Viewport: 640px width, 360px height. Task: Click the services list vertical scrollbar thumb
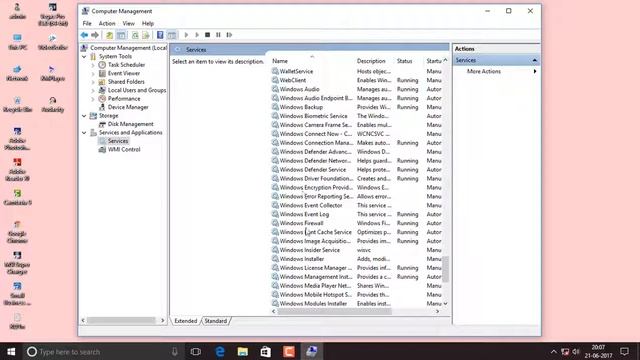click(x=445, y=269)
